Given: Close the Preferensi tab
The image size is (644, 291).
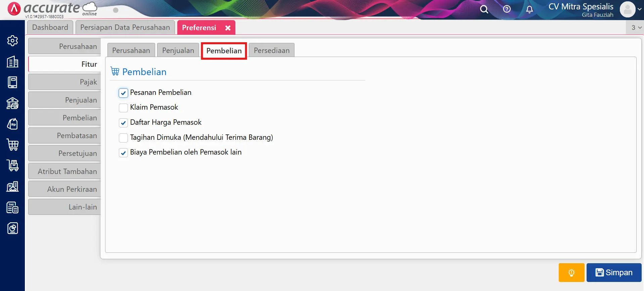Looking at the screenshot, I should 228,28.
